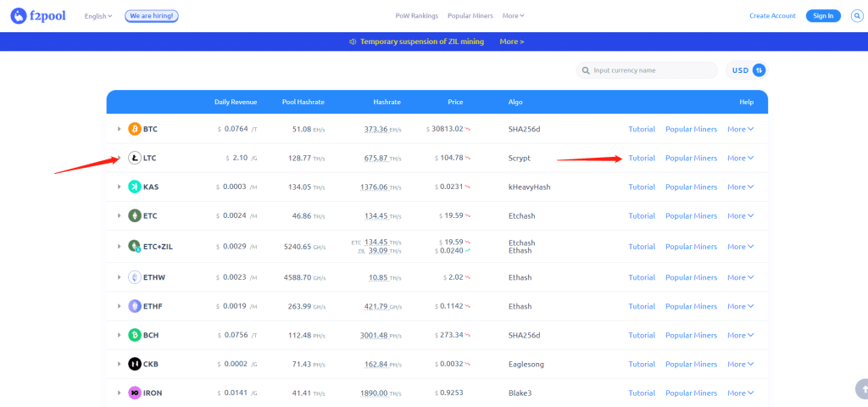Click the f2pool logo icon

pos(19,15)
